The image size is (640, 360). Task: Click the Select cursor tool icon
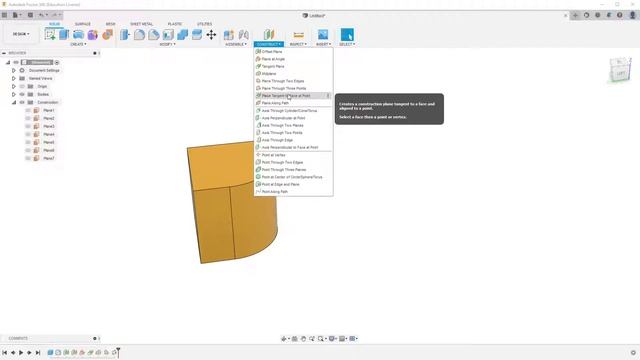pos(347,34)
